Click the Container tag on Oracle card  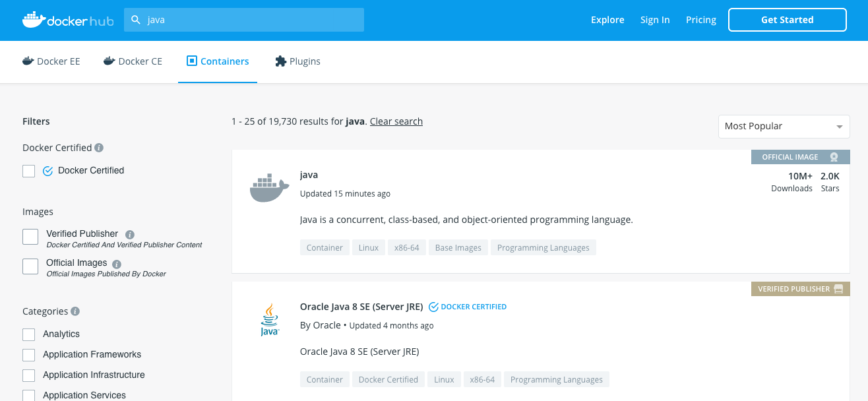click(x=325, y=380)
